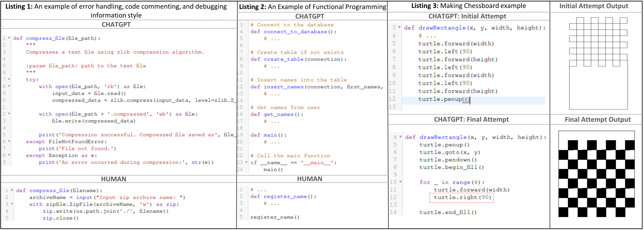Fold the 'with zipfile.ZipFile' block arrow
The width and height of the screenshot is (644, 230).
(x=12, y=204)
